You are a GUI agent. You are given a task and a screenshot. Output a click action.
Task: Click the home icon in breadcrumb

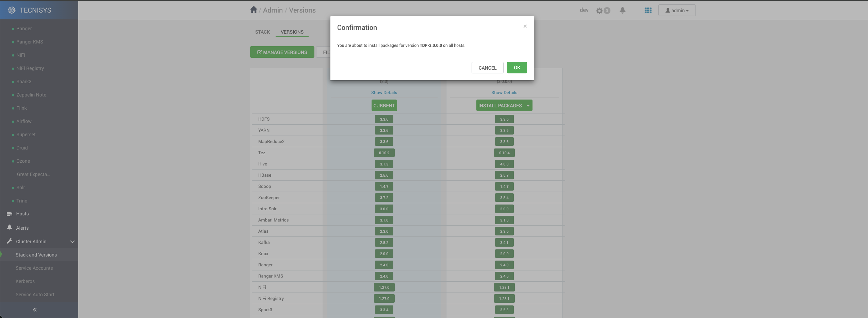point(253,10)
